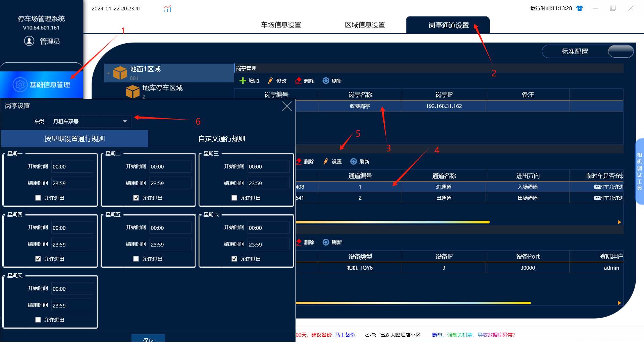Click the shirt skin icon near run time
The height and width of the screenshot is (342, 644).
(x=580, y=8)
